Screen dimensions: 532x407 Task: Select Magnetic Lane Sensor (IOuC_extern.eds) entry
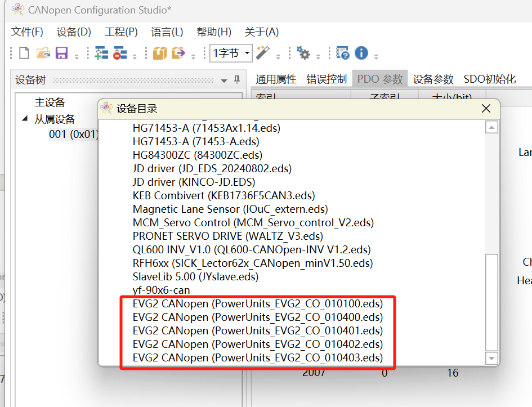pos(230,209)
